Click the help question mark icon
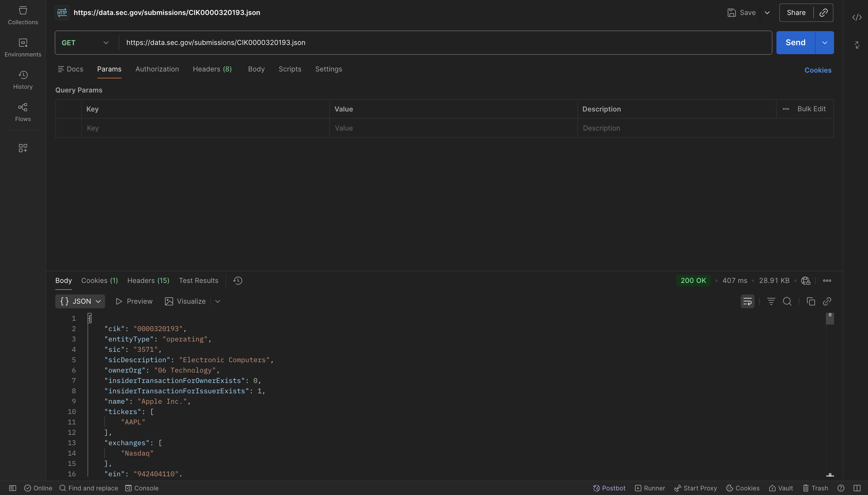Screen dimensions: 868x495 [x=841, y=488]
